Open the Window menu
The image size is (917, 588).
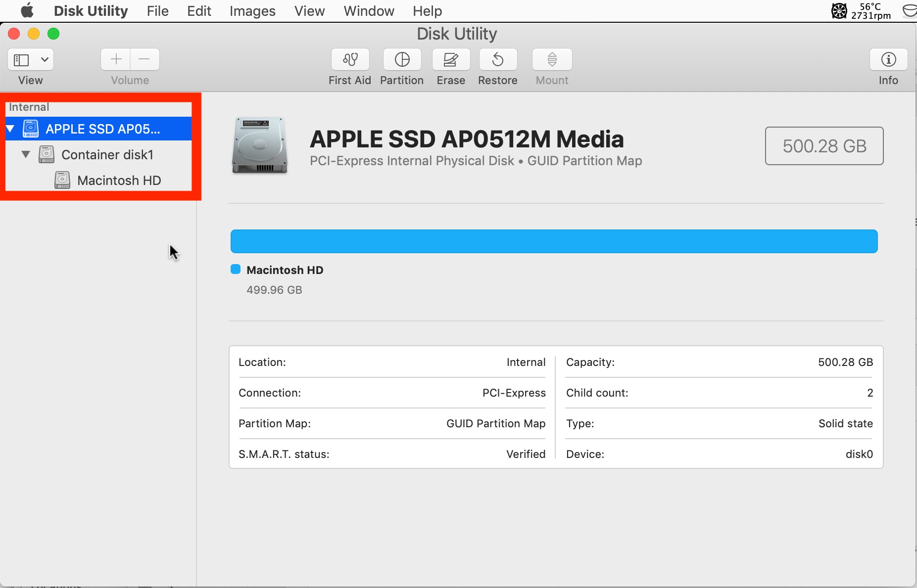click(369, 10)
